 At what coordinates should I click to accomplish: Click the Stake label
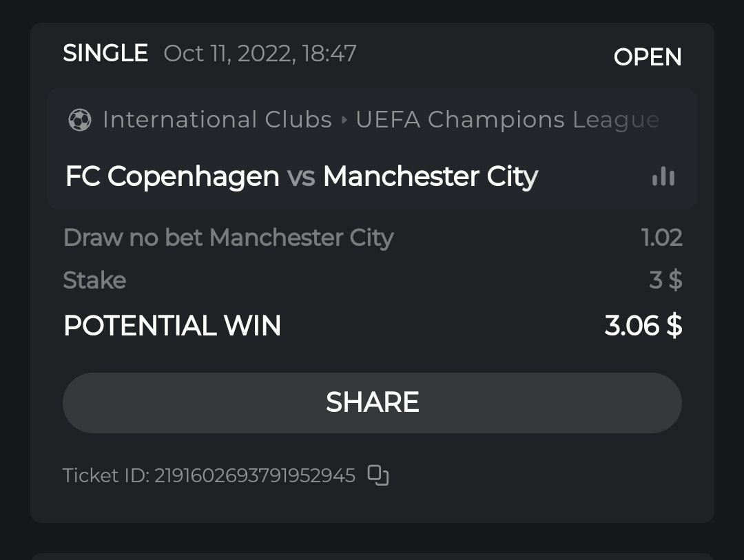coord(94,280)
